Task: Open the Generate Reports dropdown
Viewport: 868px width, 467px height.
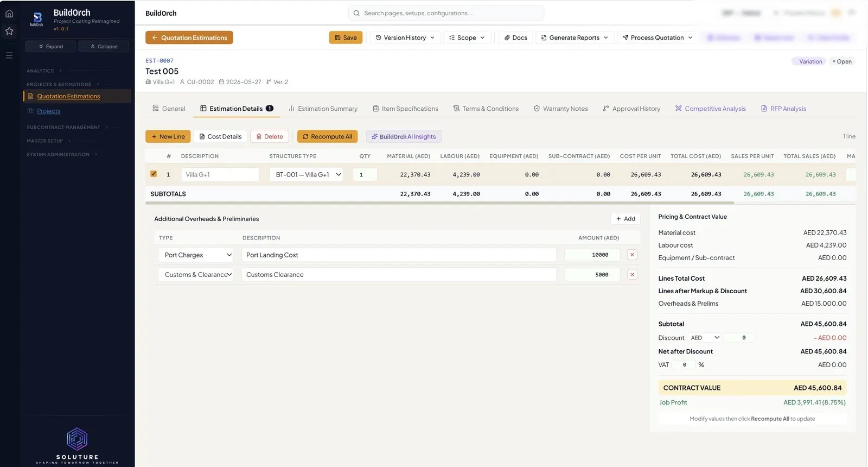Action: click(x=575, y=37)
